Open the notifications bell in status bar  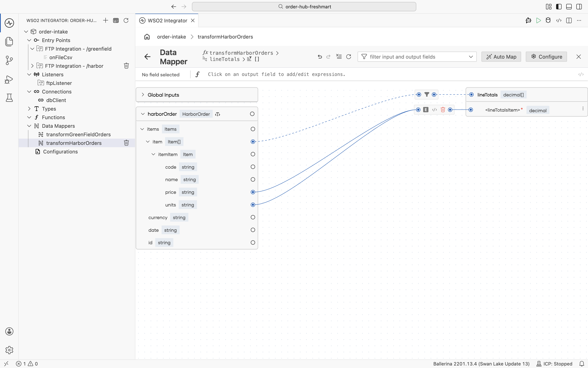click(x=582, y=364)
